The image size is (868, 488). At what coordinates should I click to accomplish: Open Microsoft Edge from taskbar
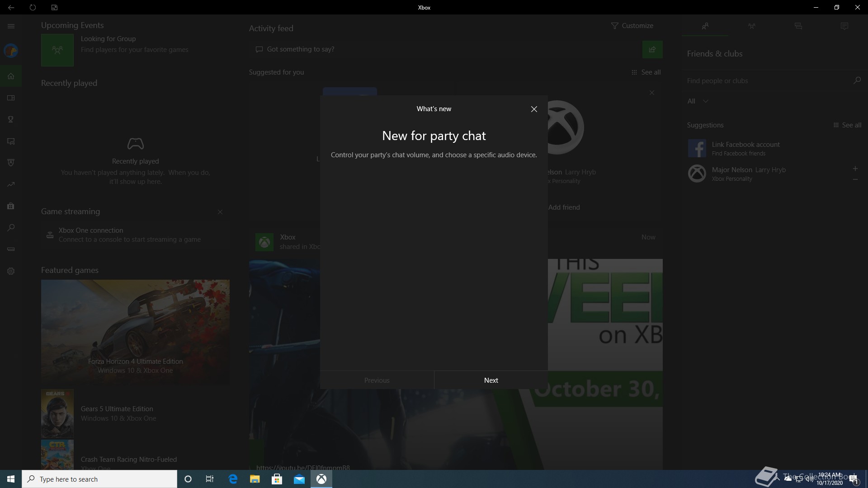[233, 479]
